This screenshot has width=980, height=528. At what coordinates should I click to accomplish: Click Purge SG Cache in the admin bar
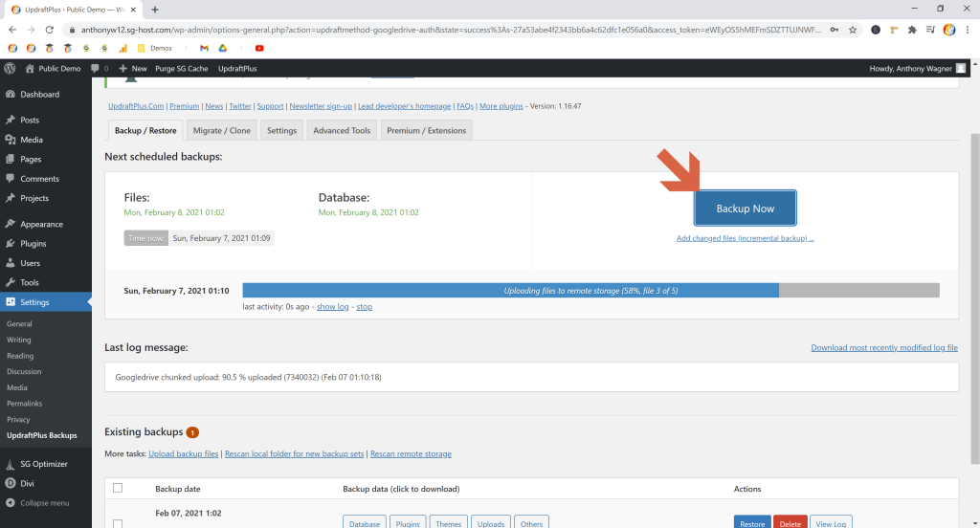(x=181, y=68)
